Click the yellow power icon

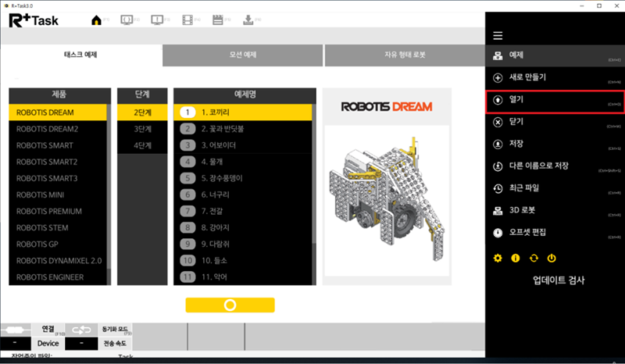pos(552,258)
